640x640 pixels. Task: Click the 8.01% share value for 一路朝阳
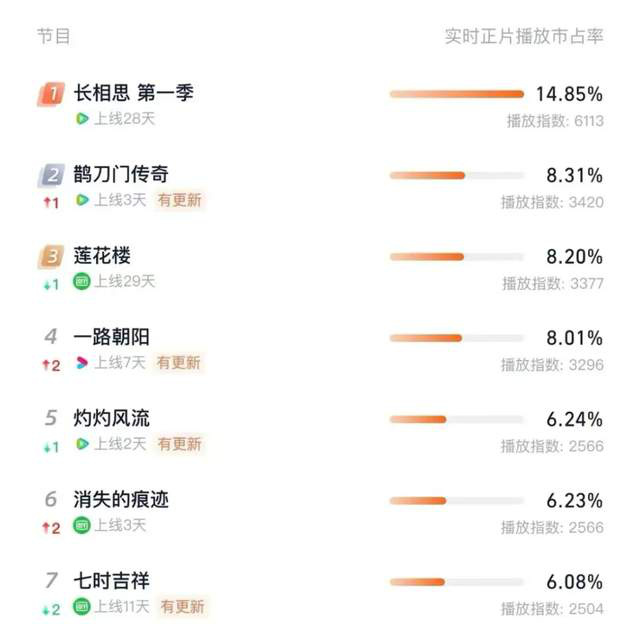(574, 338)
